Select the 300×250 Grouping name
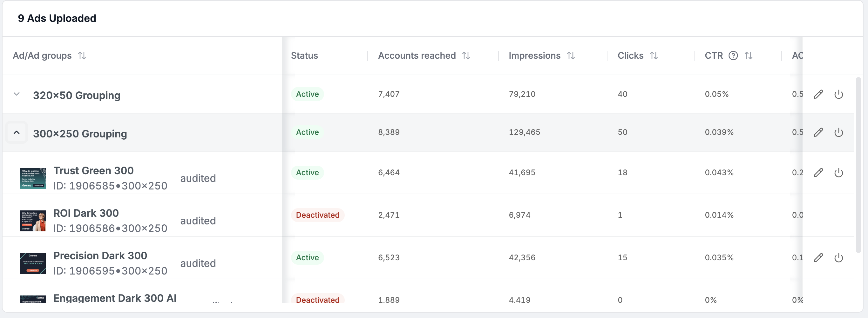 pos(80,134)
